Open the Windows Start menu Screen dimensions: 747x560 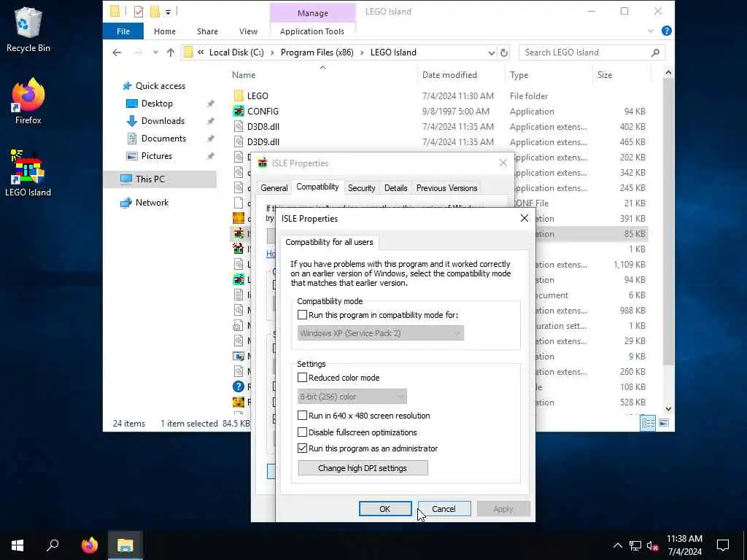point(18,545)
